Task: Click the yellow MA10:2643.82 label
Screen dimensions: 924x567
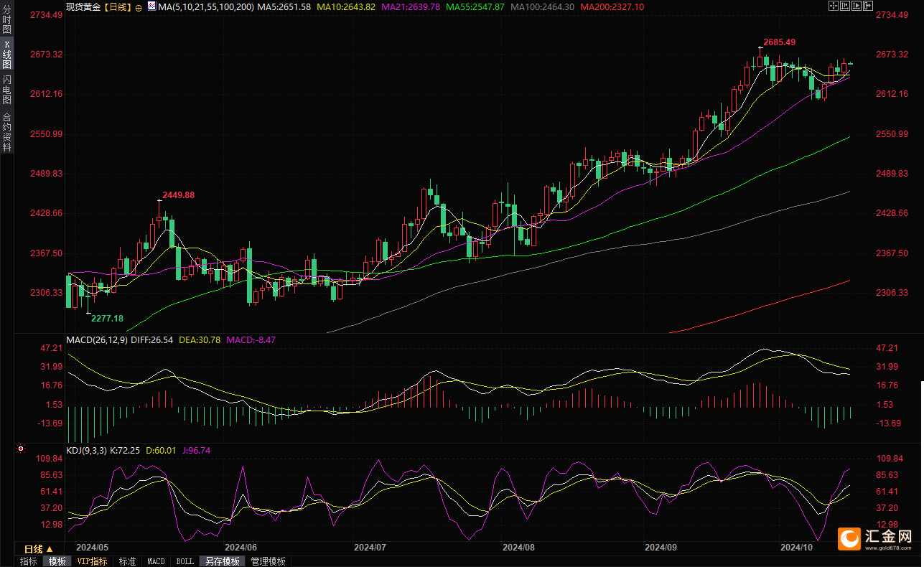Action: click(347, 6)
